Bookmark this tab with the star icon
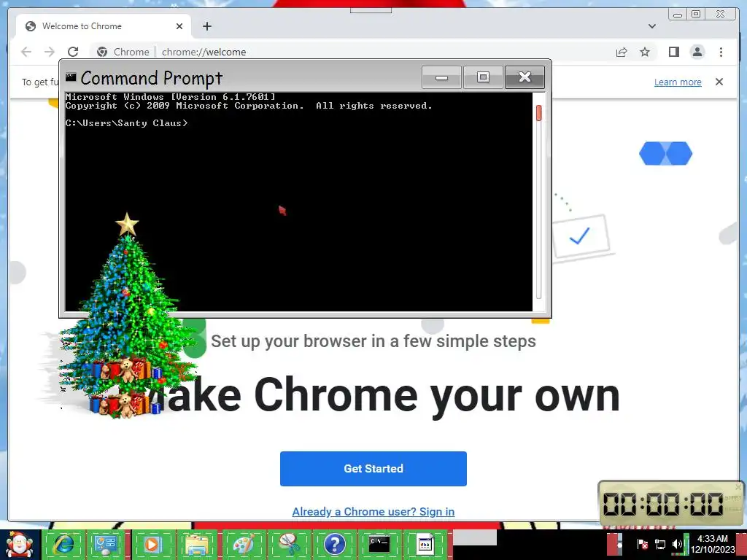Viewport: 747px width, 560px height. tap(645, 52)
